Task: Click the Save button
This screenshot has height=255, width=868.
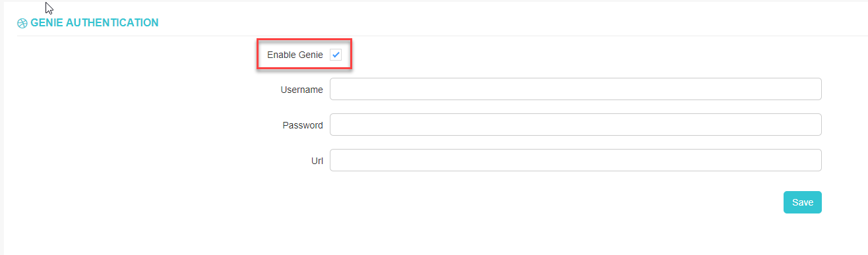Action: click(802, 202)
